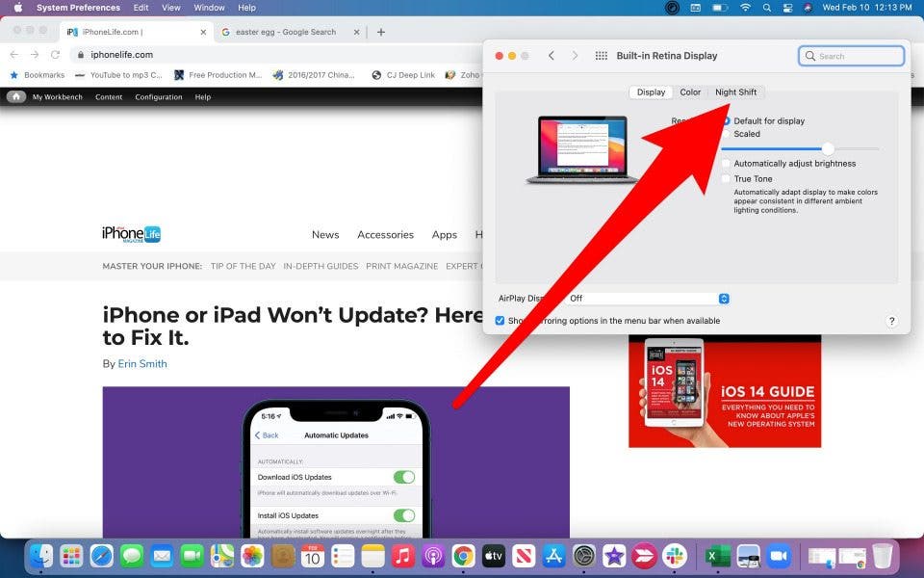Open the App Store from the Dock
The height and width of the screenshot is (578, 924).
(x=553, y=556)
